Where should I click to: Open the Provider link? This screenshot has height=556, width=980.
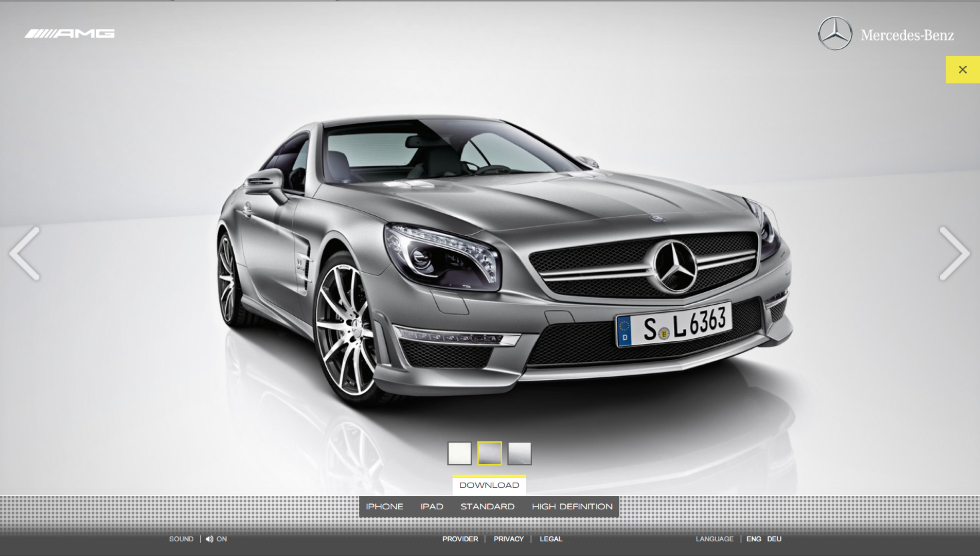(460, 539)
